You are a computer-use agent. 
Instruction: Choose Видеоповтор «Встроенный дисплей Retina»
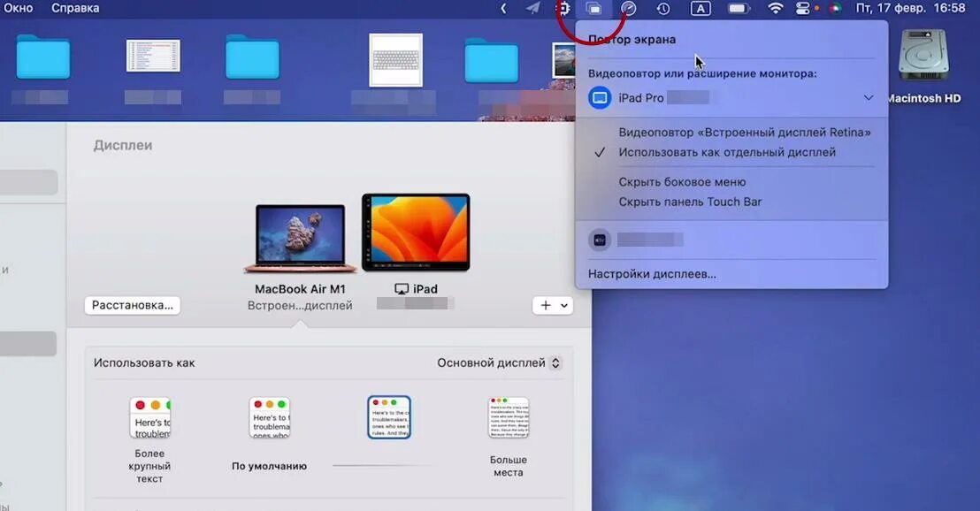pyautogui.click(x=745, y=132)
